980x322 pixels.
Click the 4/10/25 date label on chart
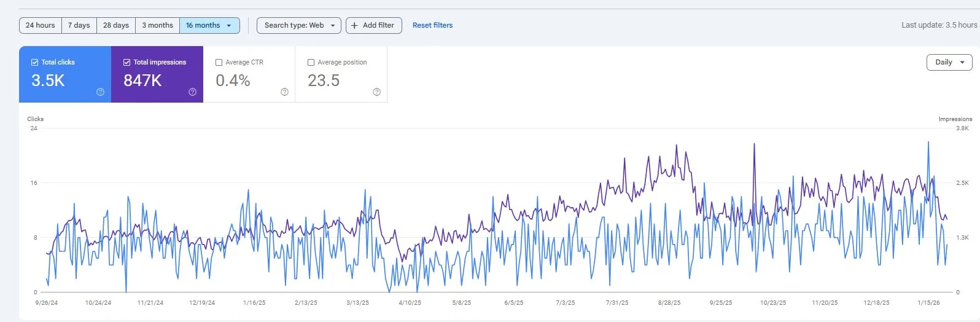[410, 302]
